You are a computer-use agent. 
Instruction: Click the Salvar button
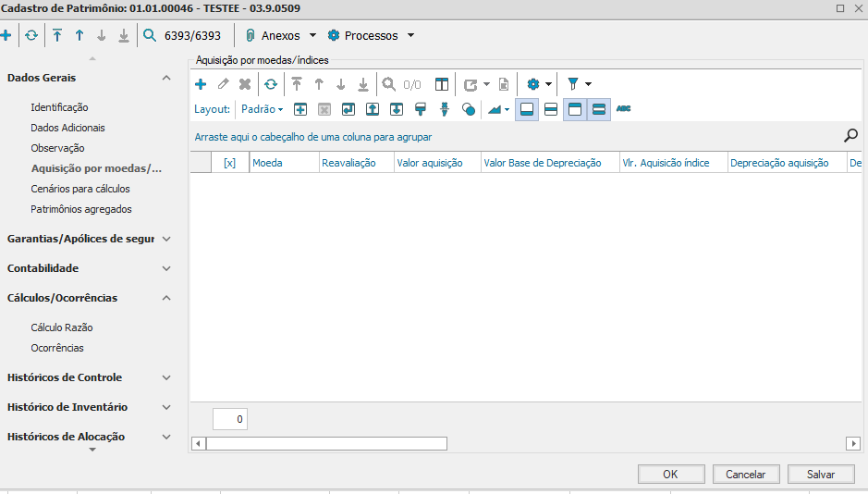pos(821,474)
